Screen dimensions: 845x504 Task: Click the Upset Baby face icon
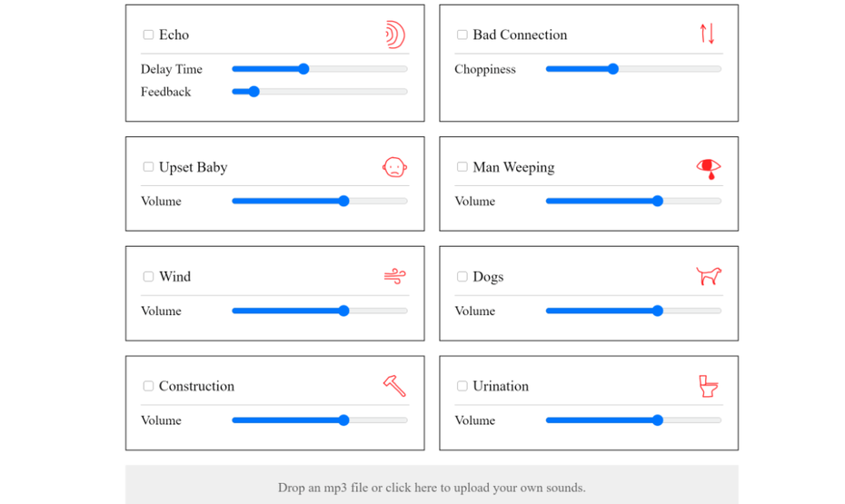tap(394, 167)
